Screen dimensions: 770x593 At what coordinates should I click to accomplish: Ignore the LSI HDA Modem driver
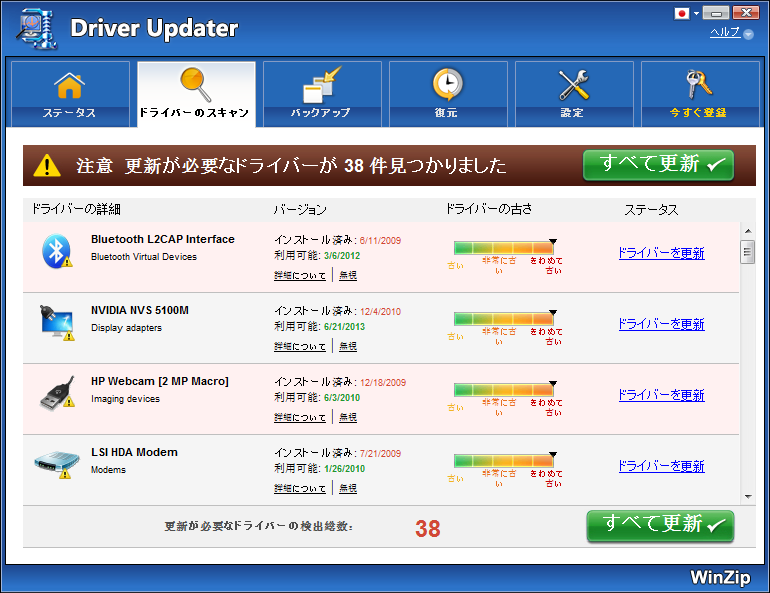(x=348, y=488)
